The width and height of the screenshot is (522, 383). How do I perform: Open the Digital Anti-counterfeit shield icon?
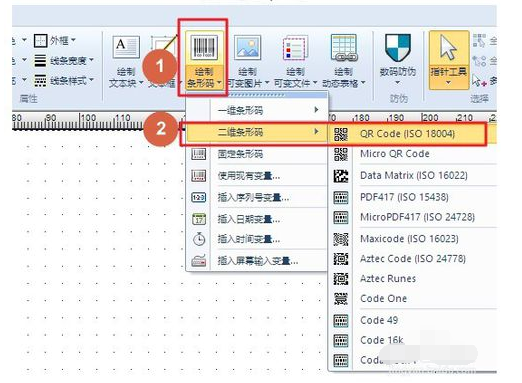click(398, 47)
